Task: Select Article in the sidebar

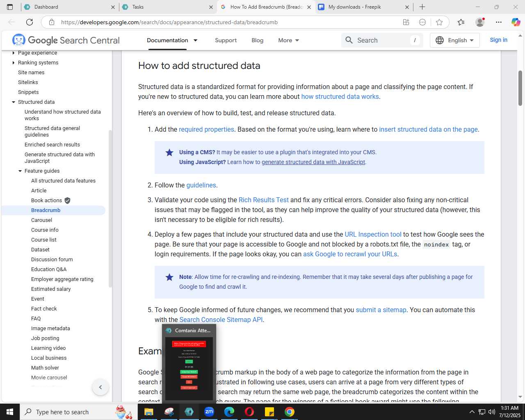Action: tap(39, 191)
